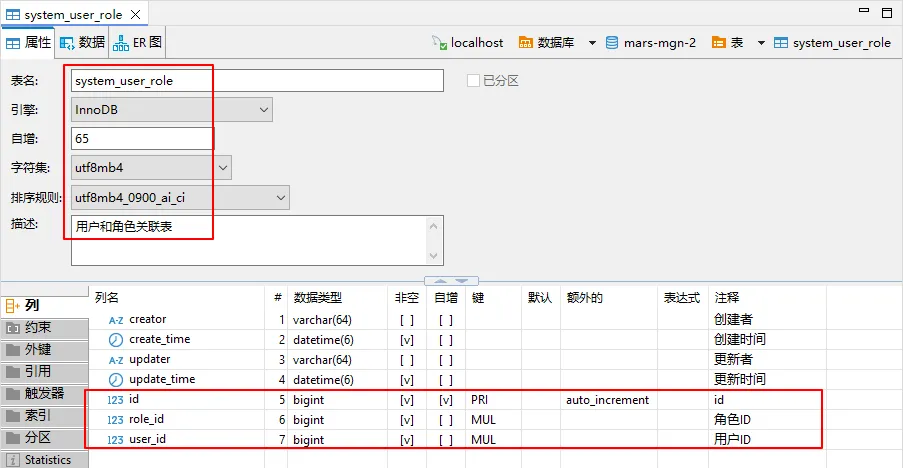Click the localhost connection breadcrumb
The width and height of the screenshot is (903, 468).
tap(468, 43)
